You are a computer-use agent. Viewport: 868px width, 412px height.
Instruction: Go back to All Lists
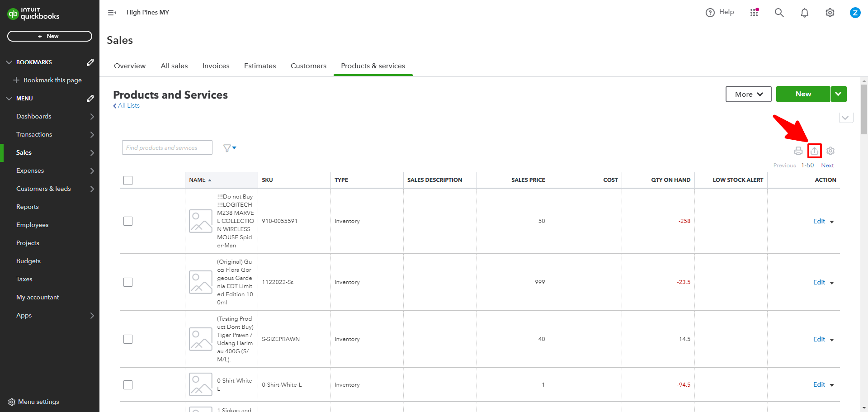(127, 106)
